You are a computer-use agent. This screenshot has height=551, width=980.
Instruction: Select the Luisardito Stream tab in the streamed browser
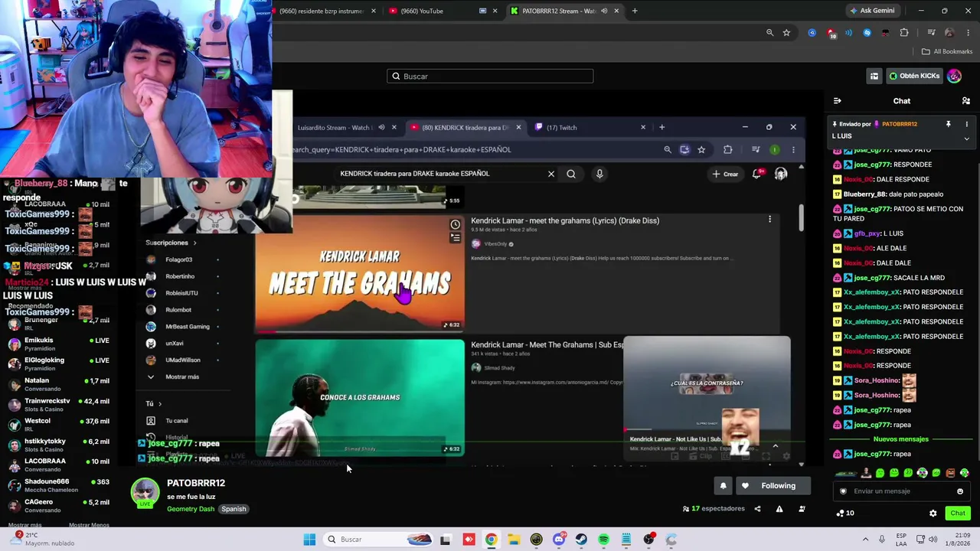click(x=333, y=128)
